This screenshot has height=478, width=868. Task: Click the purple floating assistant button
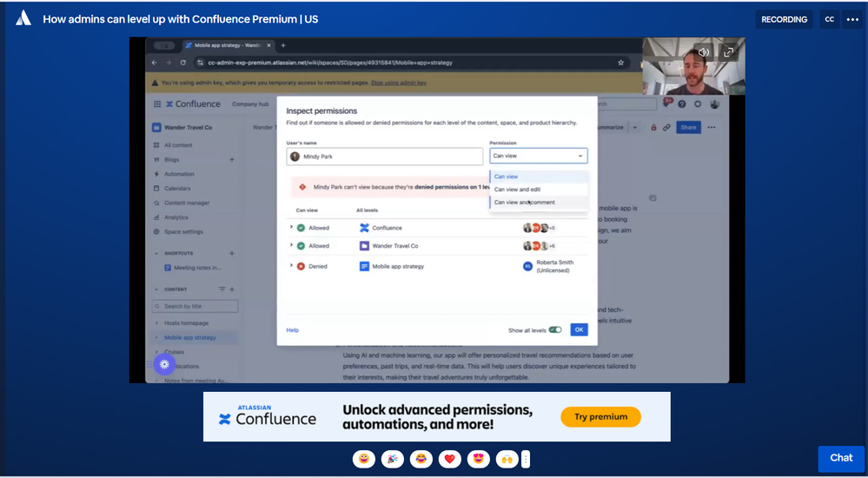coord(164,364)
